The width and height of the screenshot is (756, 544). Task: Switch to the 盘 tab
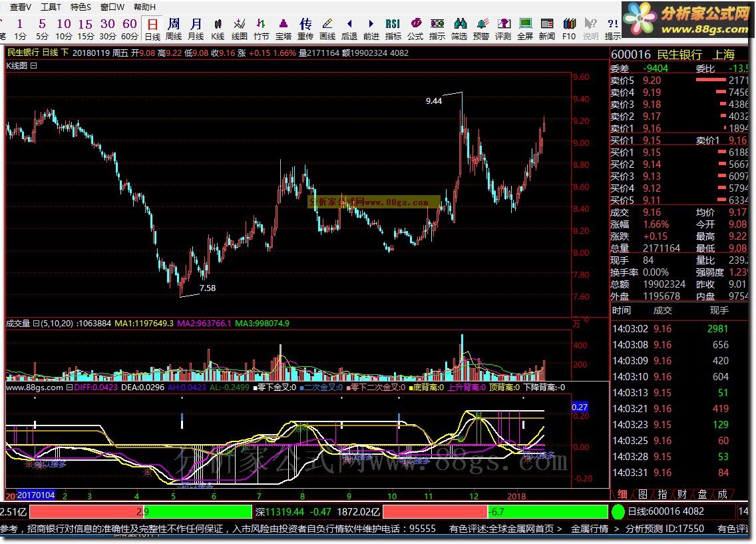coord(703,494)
